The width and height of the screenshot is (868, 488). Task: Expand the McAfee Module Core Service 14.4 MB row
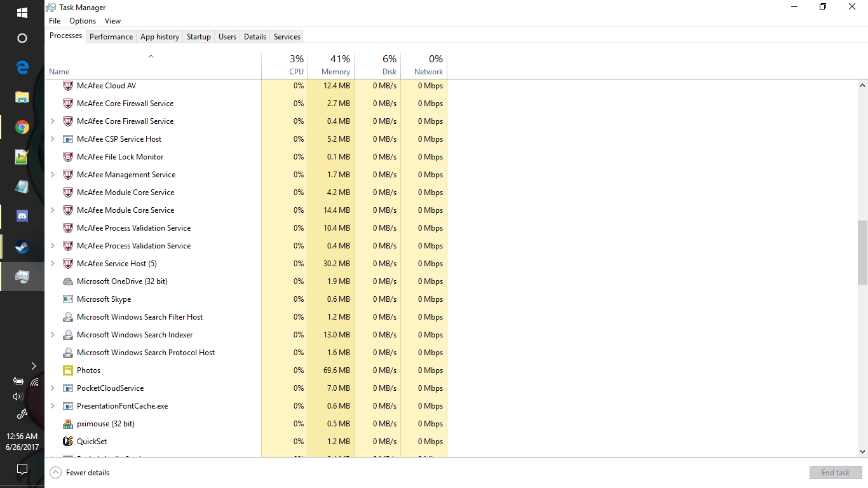[x=53, y=210]
